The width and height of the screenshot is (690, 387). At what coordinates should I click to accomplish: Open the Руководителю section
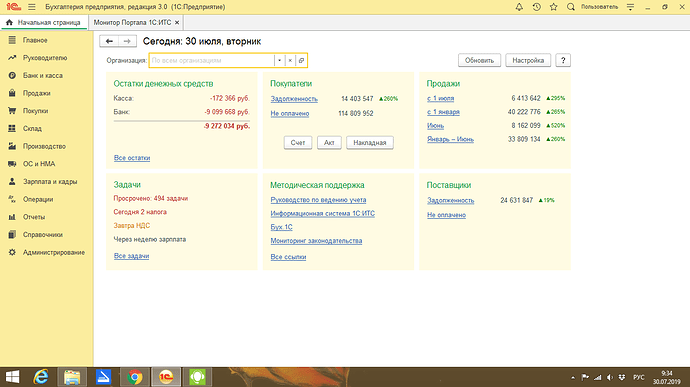click(45, 58)
